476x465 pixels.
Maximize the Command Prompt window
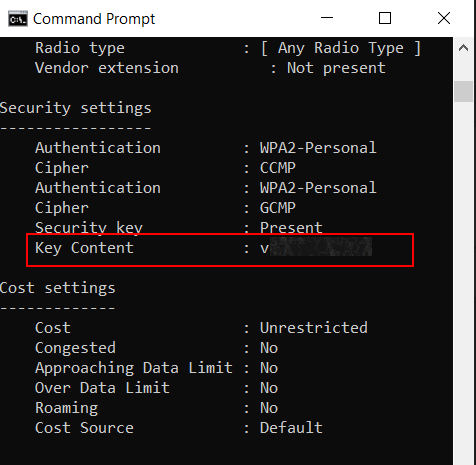[385, 18]
